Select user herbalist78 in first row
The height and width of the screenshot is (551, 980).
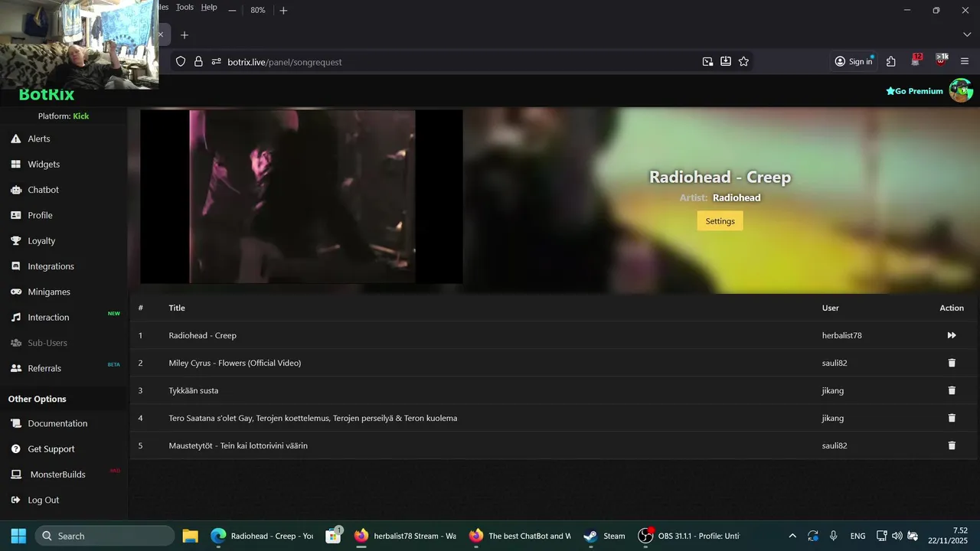point(841,335)
